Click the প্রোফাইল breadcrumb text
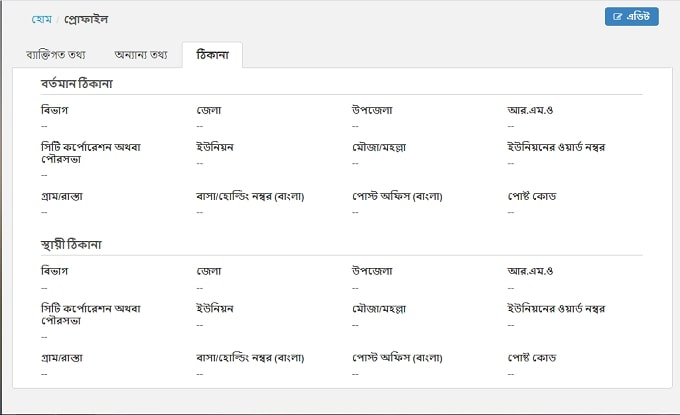680x415 pixels. [x=86, y=19]
